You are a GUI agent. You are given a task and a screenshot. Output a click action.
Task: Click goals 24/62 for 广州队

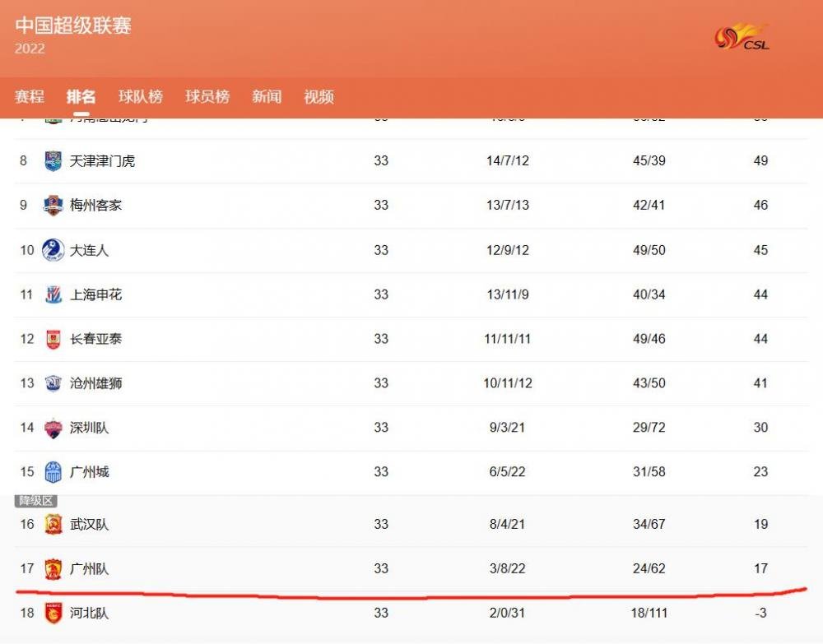pyautogui.click(x=649, y=568)
